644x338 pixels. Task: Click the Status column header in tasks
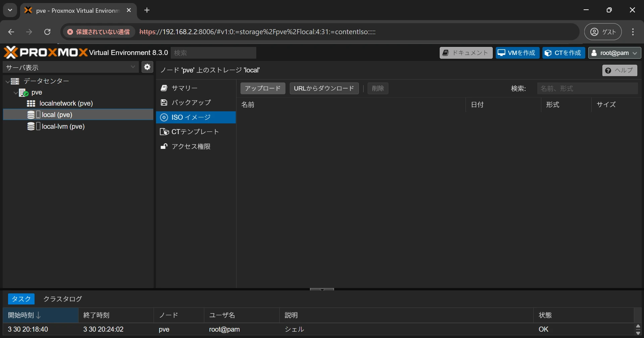click(584, 315)
